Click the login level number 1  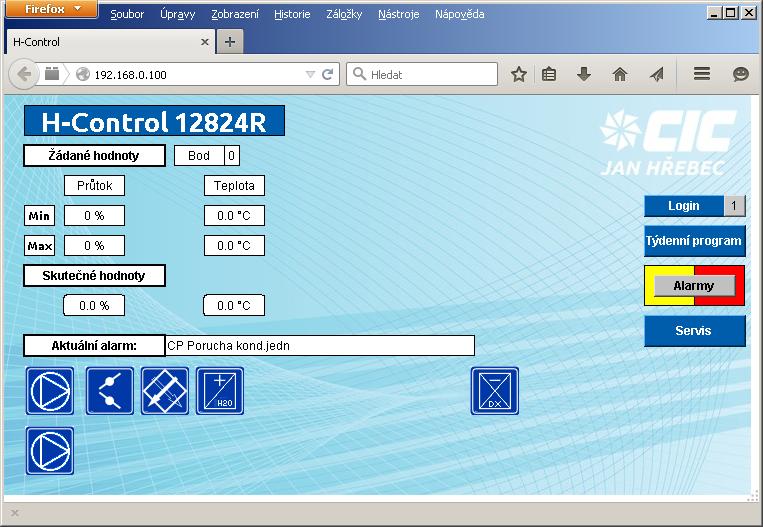[x=734, y=206]
